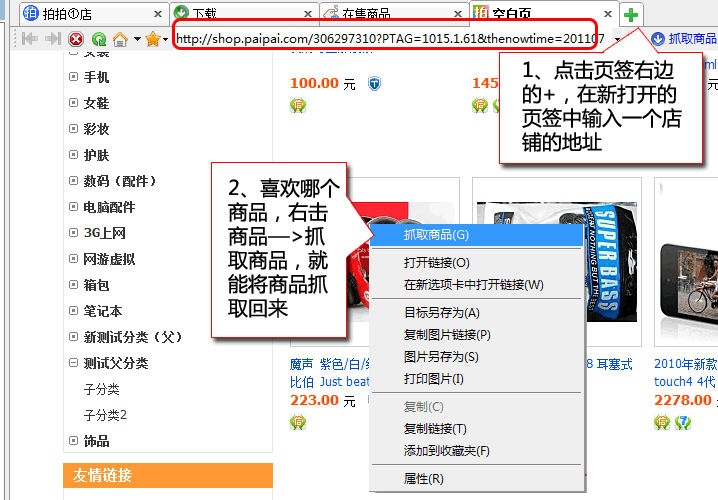Expand the 笔记本 category

pos(73,311)
